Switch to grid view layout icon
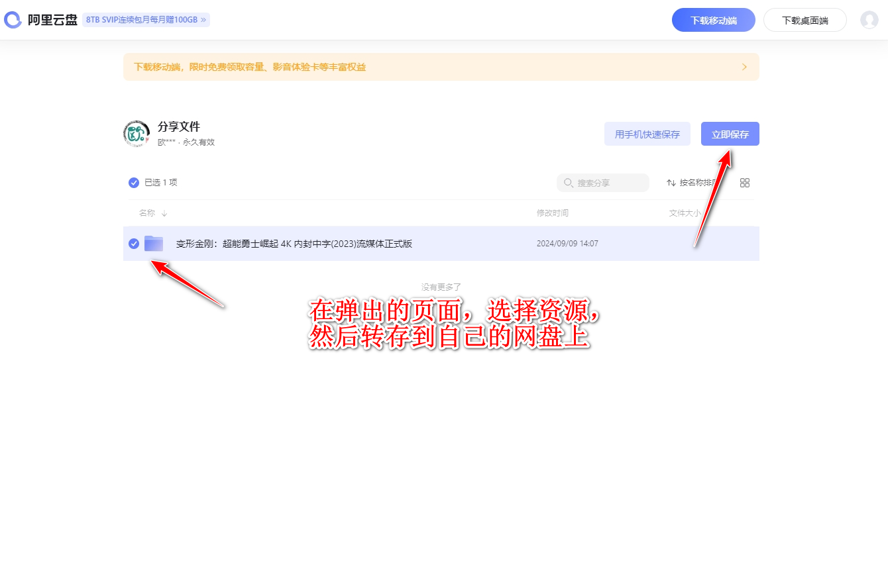The height and width of the screenshot is (588, 888). (x=745, y=183)
